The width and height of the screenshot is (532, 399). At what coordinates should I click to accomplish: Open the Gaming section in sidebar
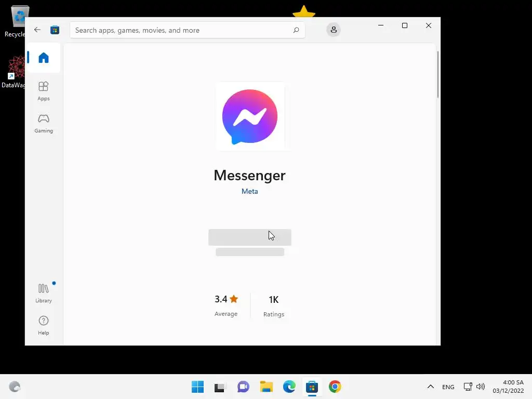pos(44,124)
